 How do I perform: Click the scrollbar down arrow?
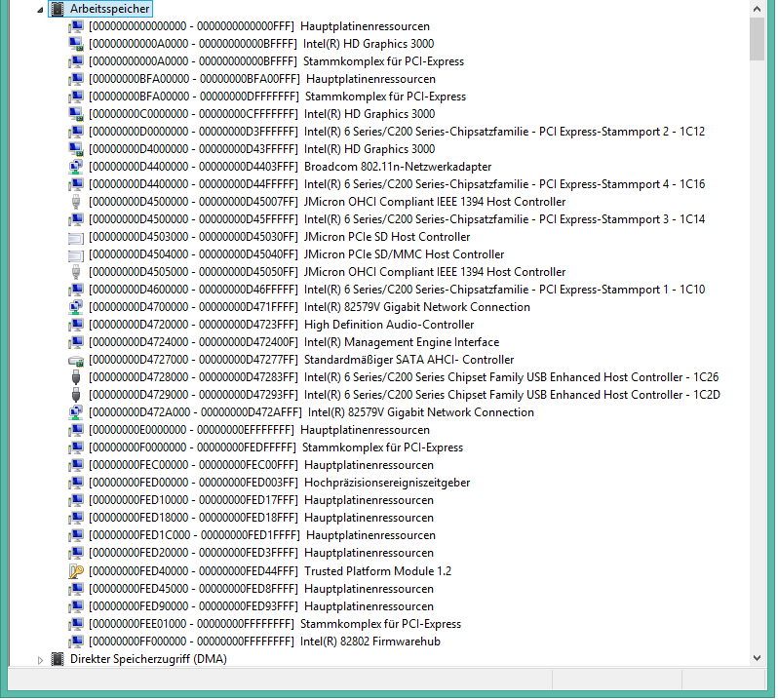point(757,658)
